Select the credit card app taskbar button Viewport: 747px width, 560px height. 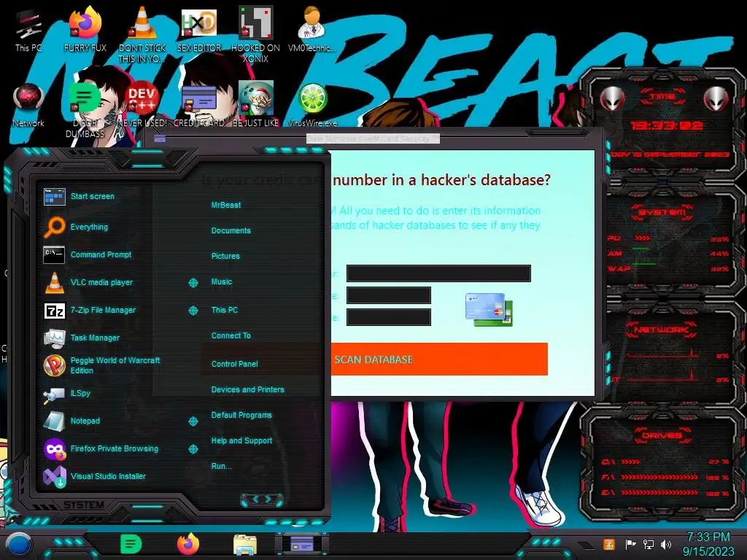coord(301,544)
